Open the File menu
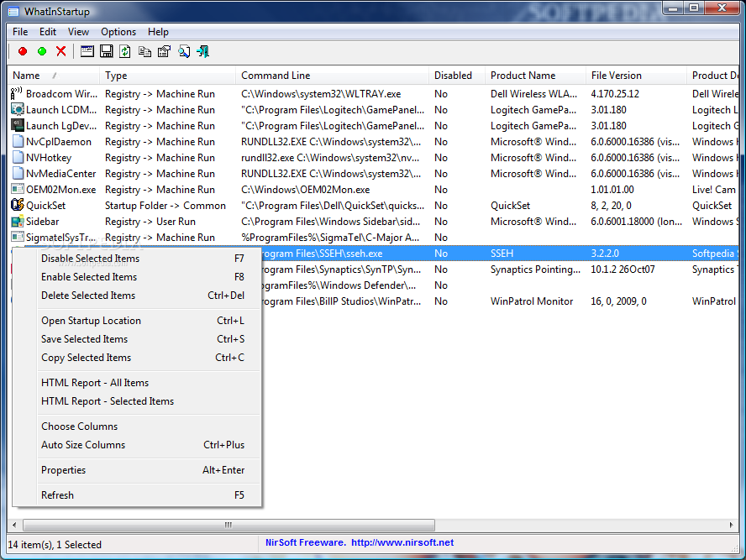Viewport: 746px width, 560px height. coord(20,32)
